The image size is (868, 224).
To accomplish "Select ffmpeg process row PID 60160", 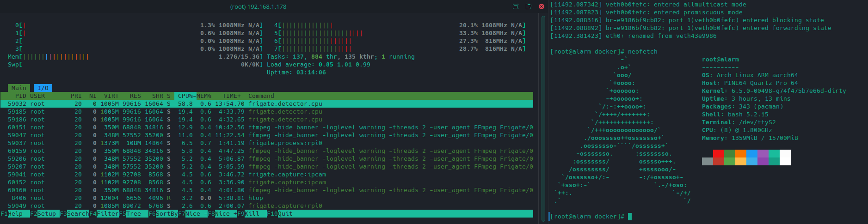I will (x=267, y=190).
